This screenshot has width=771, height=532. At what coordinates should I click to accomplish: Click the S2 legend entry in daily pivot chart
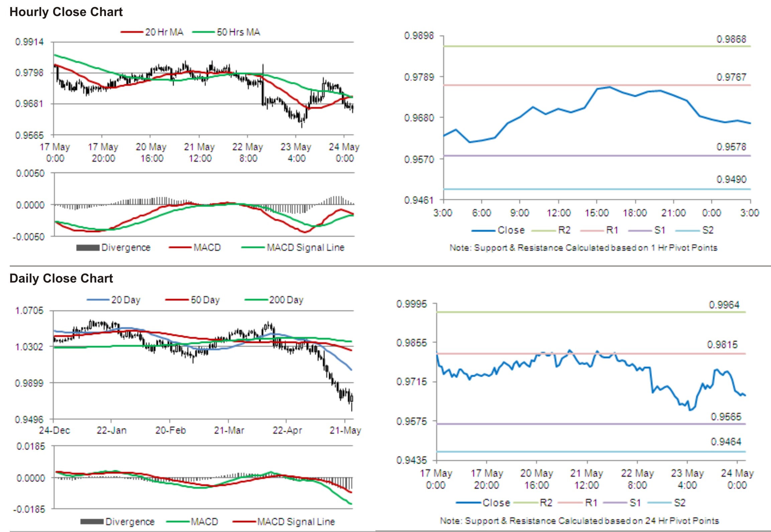pos(666,503)
